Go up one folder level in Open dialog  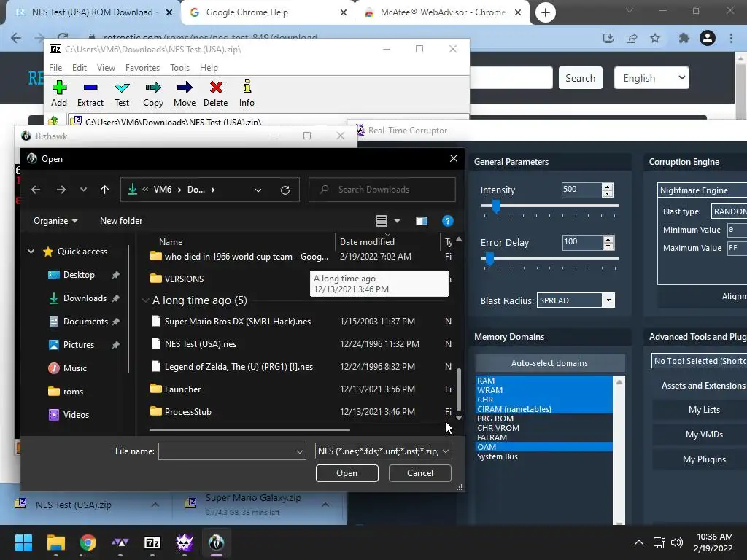[x=105, y=190]
